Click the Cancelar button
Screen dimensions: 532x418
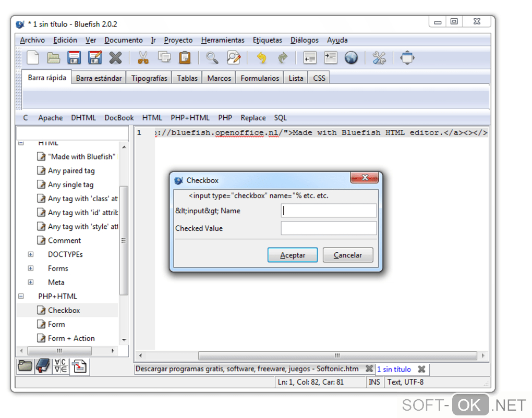[348, 255]
